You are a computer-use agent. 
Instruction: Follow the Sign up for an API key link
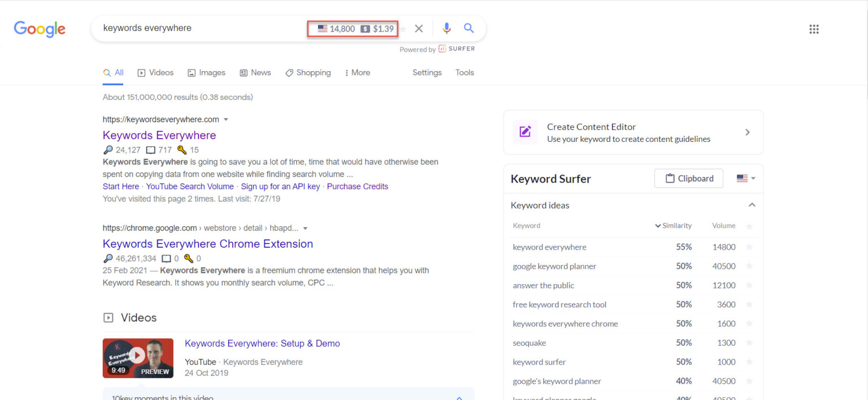tap(280, 186)
